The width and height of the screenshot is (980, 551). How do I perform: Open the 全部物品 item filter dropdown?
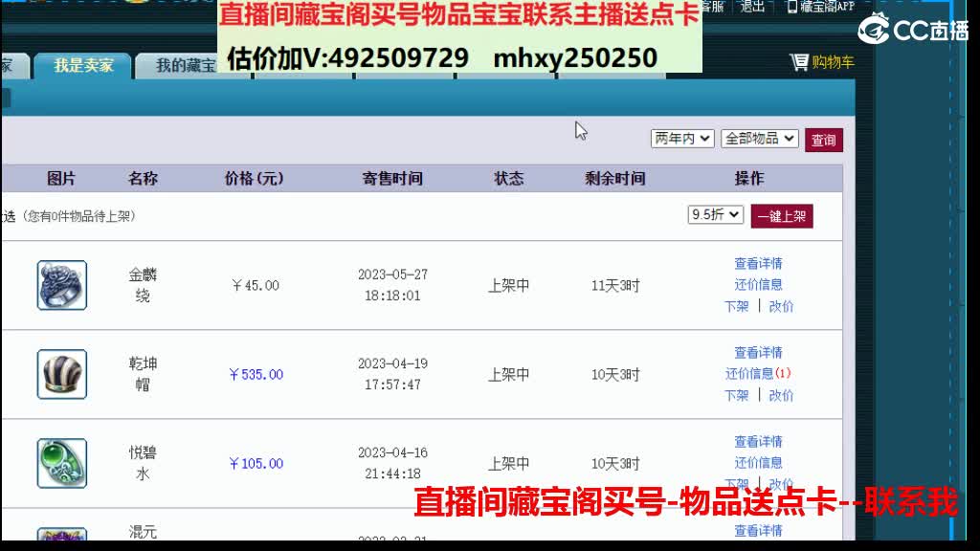[759, 138]
